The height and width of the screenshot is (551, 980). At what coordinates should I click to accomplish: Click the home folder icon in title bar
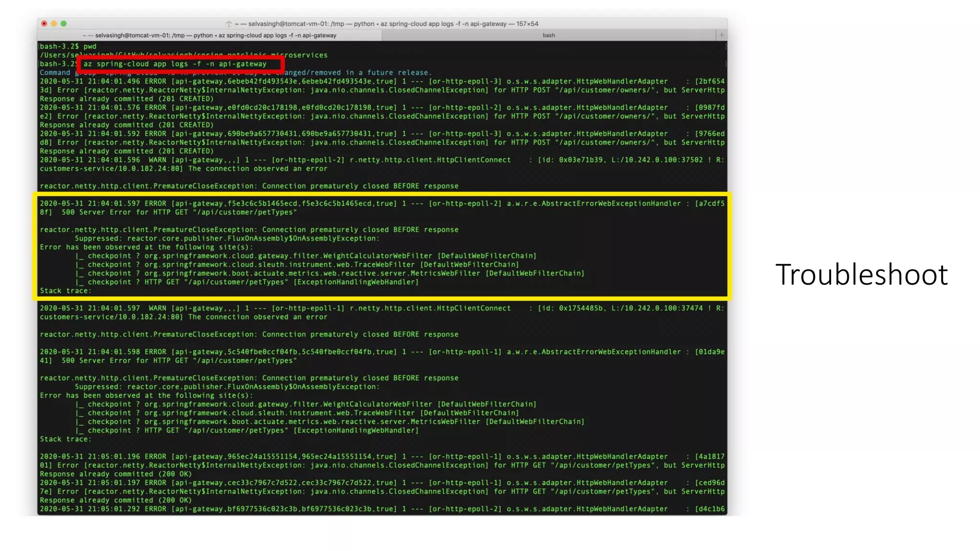pyautogui.click(x=229, y=24)
